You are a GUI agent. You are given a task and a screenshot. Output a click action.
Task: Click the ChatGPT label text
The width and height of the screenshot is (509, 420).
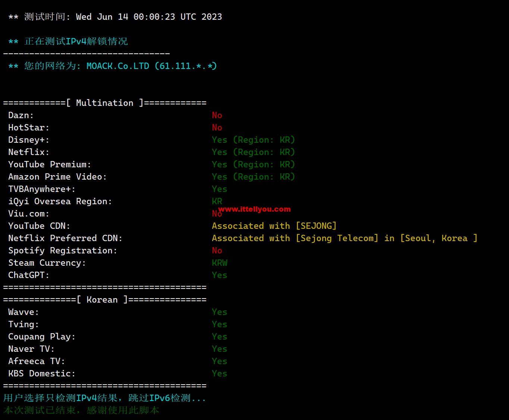tap(29, 275)
